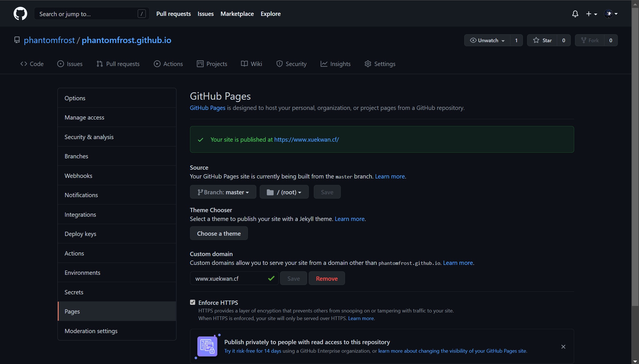Dismiss the publish privately banner
Viewport: 639px width, 364px height.
pos(563,347)
